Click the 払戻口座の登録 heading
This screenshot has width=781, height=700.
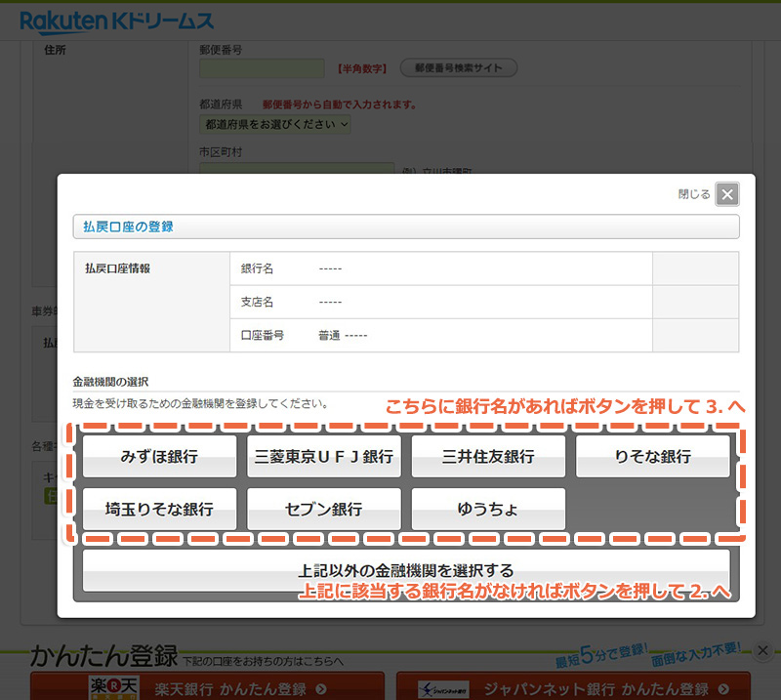(128, 226)
